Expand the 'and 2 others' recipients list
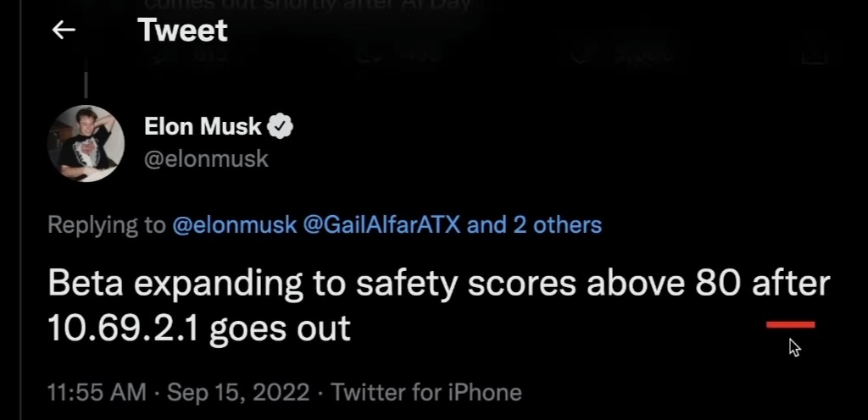 point(534,225)
